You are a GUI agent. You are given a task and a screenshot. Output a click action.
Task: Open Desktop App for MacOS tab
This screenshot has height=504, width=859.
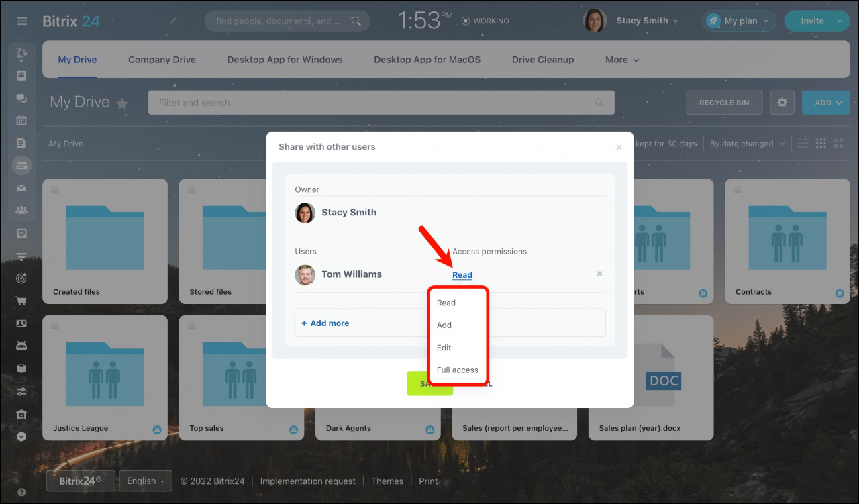(x=427, y=60)
